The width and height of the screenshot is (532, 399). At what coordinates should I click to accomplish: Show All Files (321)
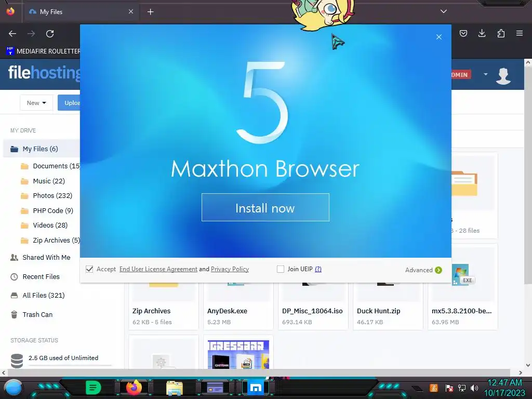(37, 296)
